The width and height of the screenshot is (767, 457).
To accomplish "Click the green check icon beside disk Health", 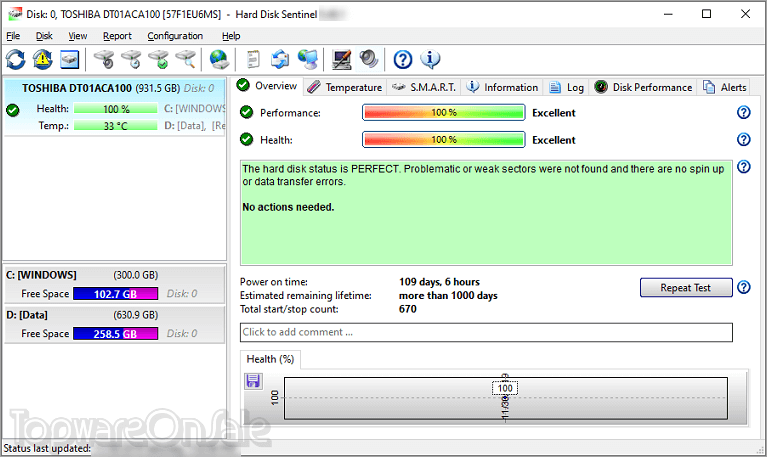I will coord(13,110).
